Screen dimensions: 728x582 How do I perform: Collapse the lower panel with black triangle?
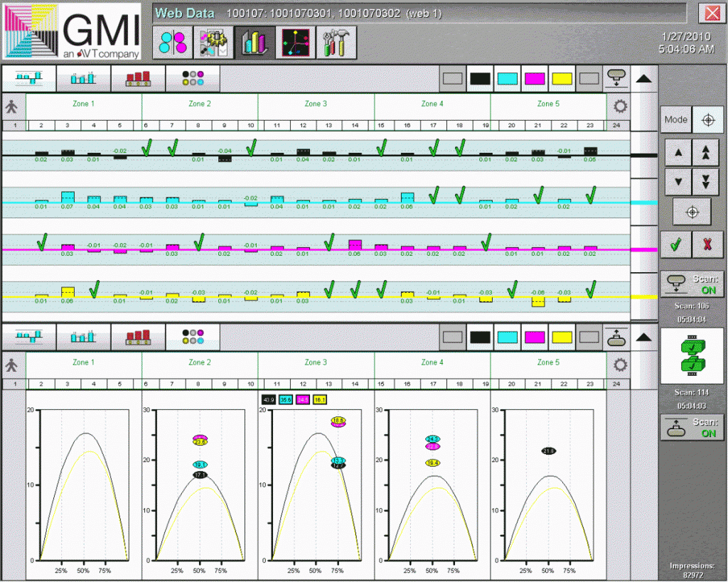[x=644, y=338]
